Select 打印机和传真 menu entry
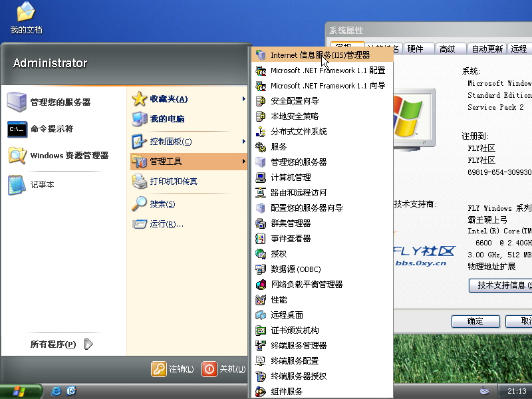Viewport: 532px width, 399px height. (x=188, y=182)
